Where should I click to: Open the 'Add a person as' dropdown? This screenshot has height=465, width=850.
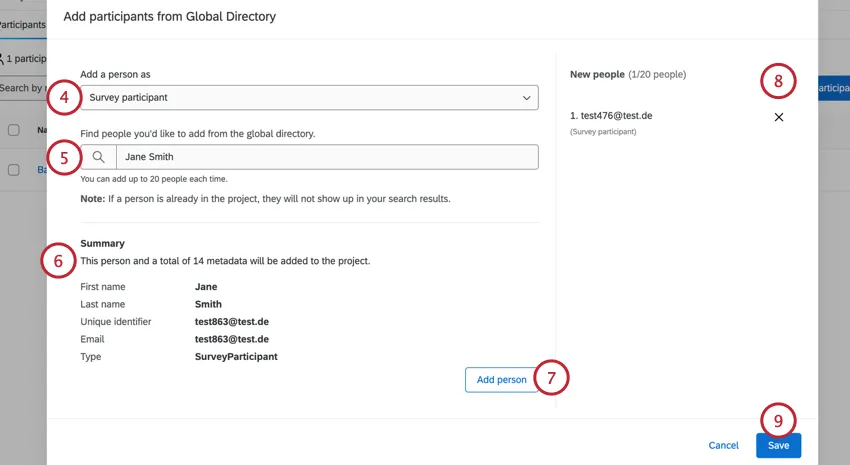tap(309, 97)
